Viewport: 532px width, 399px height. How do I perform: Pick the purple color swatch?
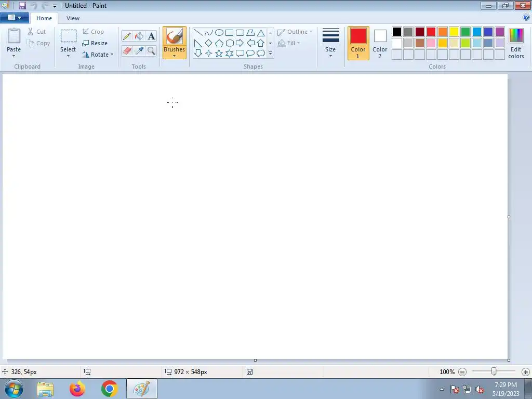tap(500, 32)
